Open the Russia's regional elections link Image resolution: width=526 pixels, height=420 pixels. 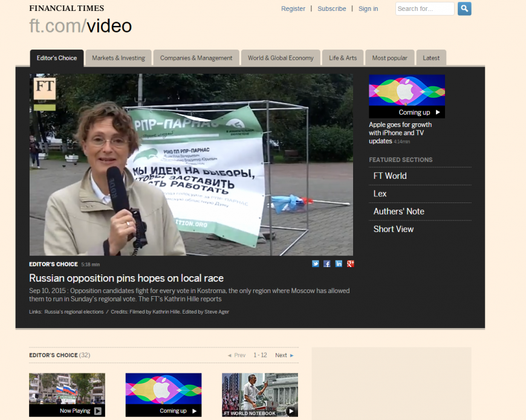tap(74, 312)
